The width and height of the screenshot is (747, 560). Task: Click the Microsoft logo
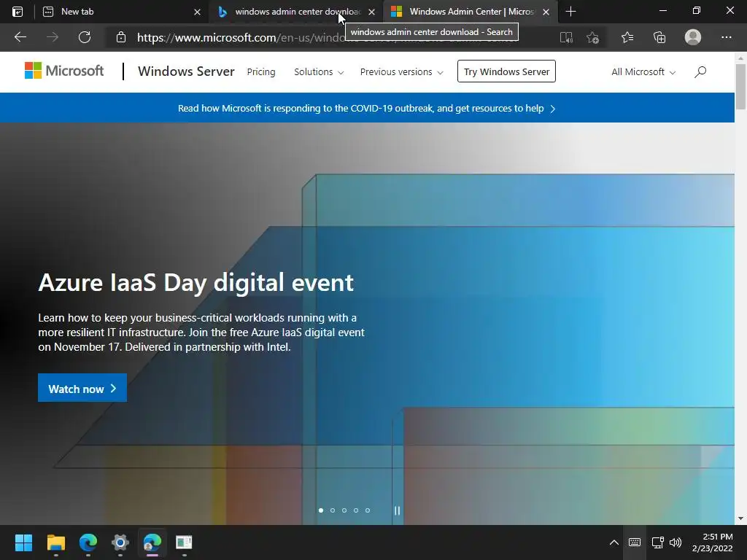pos(64,71)
